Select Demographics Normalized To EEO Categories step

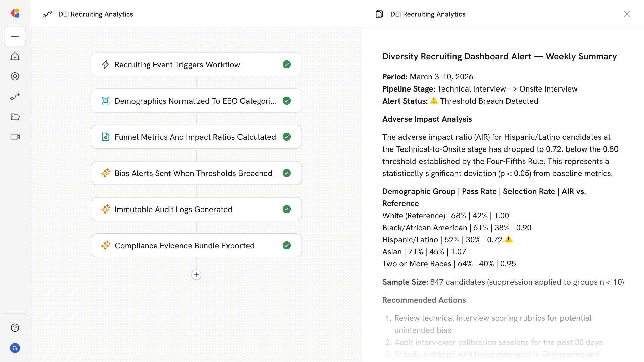click(x=195, y=101)
